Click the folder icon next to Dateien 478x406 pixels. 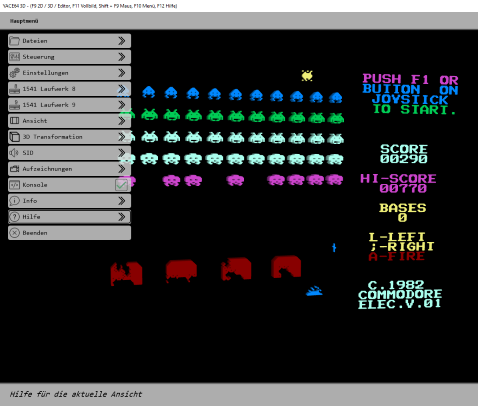pos(14,41)
